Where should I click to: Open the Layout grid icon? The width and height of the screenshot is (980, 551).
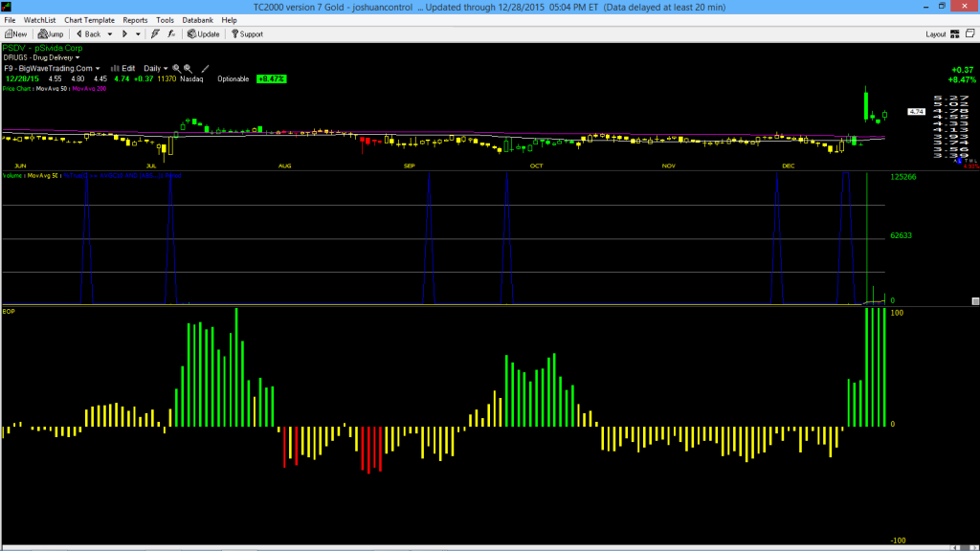[x=955, y=34]
